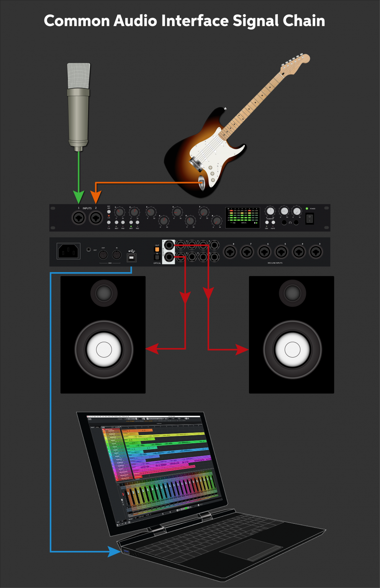Toggle the MIC 48V phantom power button
The width and height of the screenshot is (380, 588).
point(109,211)
